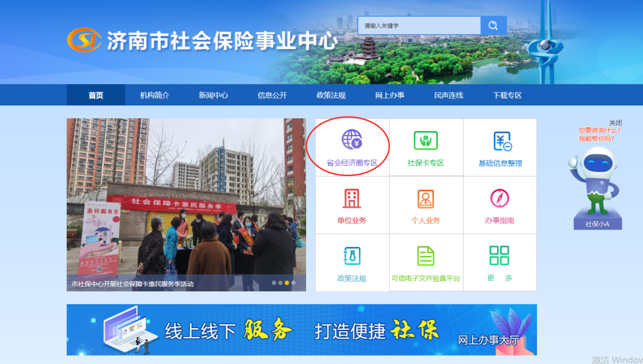Open the 网上办事 menu item
Screen dimensions: 643x364
[390, 95]
